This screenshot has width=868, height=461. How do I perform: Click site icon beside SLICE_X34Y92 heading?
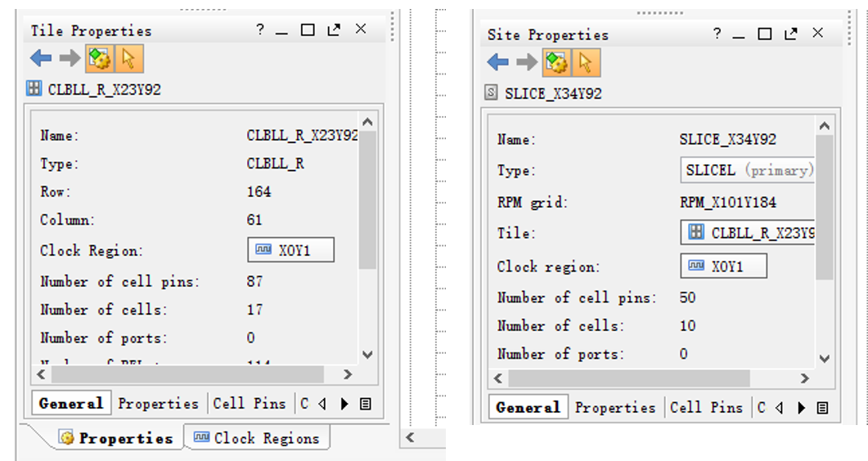coord(491,92)
